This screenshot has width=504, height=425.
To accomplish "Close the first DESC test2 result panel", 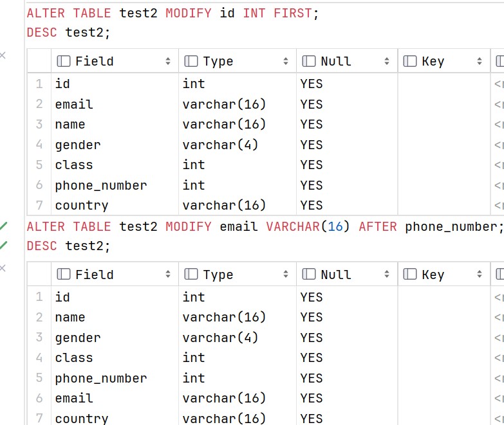I will tap(3, 55).
